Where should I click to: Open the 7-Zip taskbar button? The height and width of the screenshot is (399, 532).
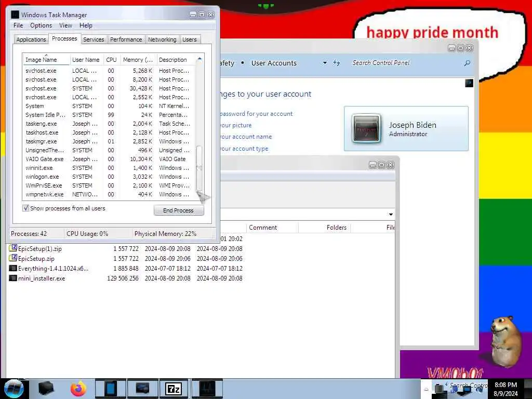click(x=174, y=389)
